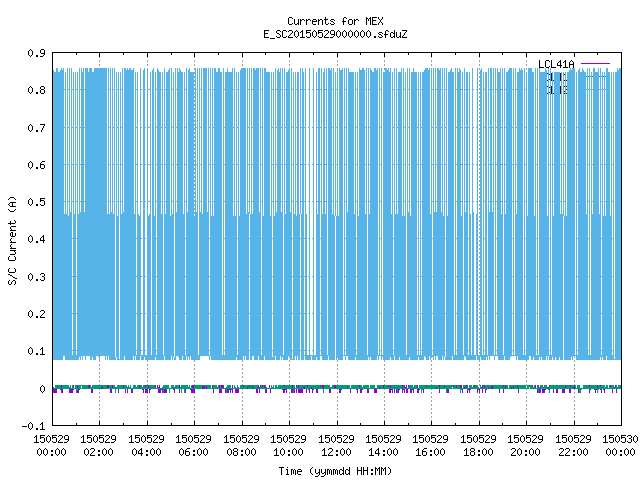This screenshot has width=640, height=480.
Task: Click the 150530 00:00 time tick label
Action: (620, 446)
